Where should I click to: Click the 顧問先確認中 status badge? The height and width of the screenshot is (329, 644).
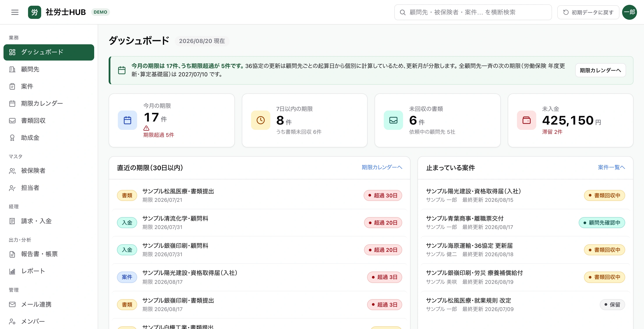(602, 223)
